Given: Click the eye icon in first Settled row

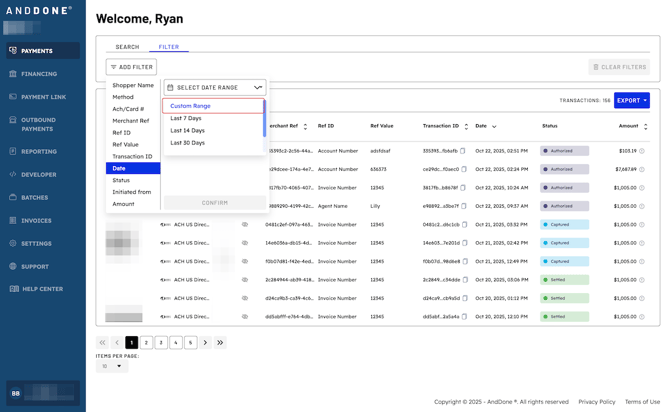Looking at the screenshot, I should 244,280.
